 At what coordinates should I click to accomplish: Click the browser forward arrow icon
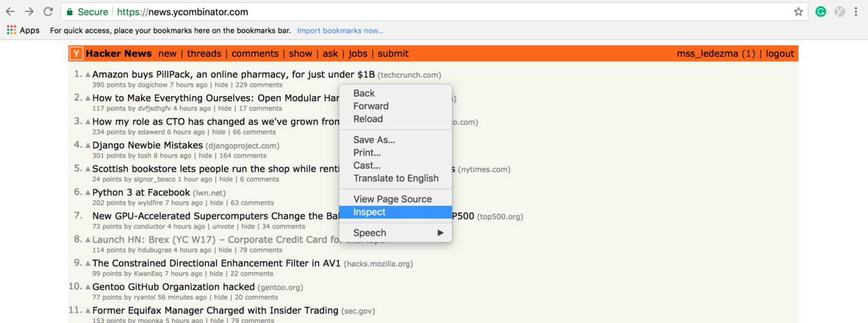click(29, 11)
